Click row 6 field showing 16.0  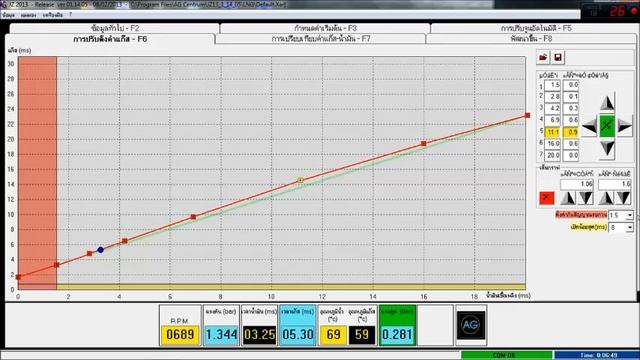(x=552, y=144)
